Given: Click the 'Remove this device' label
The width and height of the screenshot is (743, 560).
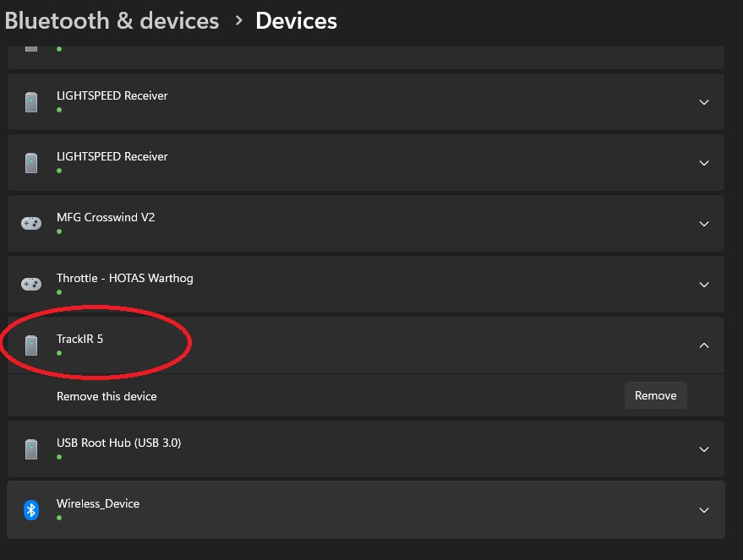Looking at the screenshot, I should pos(107,396).
